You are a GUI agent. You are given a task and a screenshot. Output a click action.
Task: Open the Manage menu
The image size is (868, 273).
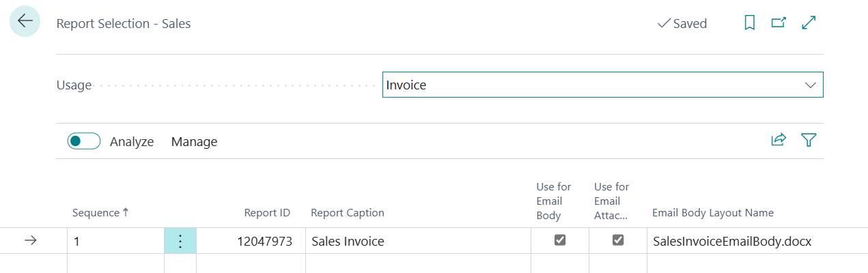click(x=194, y=142)
